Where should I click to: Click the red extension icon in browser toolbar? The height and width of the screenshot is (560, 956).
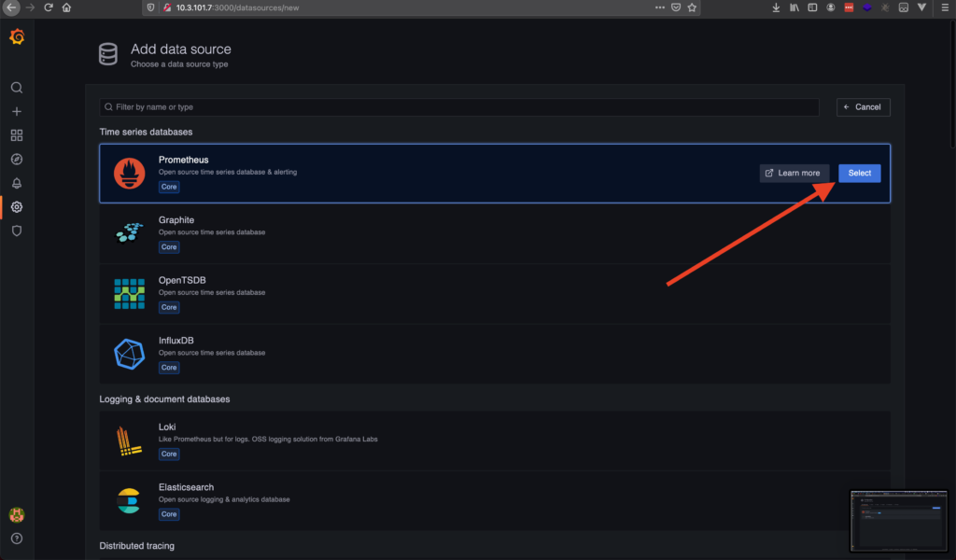tap(849, 7)
